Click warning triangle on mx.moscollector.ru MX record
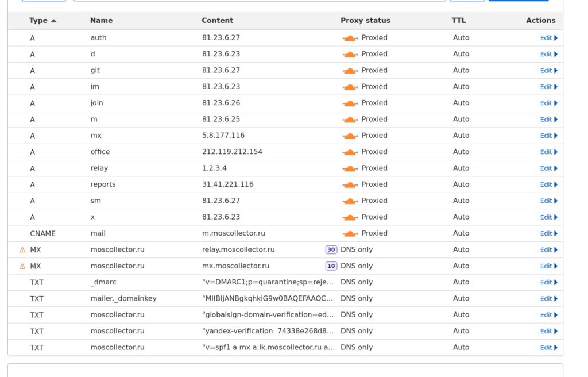This screenshot has height=377, width=588. click(x=22, y=266)
